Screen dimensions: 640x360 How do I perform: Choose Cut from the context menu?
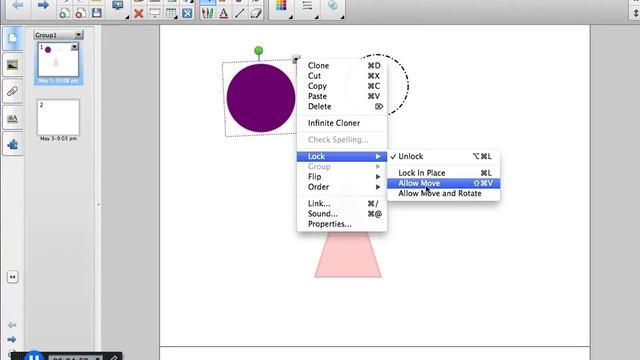point(342,76)
